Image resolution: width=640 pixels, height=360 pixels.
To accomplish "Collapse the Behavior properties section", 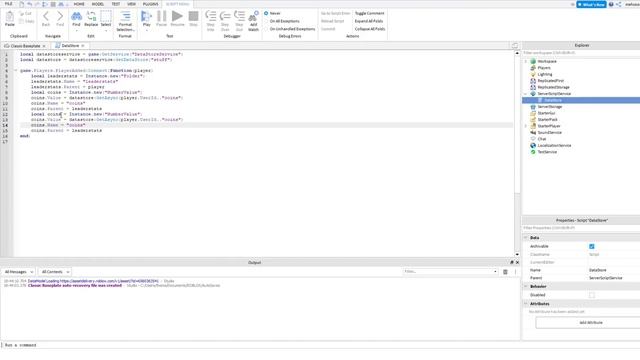I will (526, 287).
